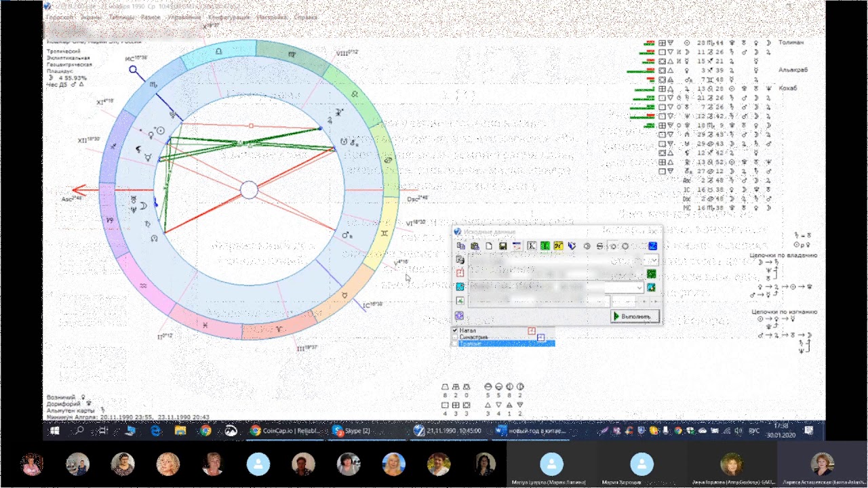This screenshot has height=488, width=868.
Task: Click atlas icon right of place dropdown
Action: pyautogui.click(x=651, y=287)
